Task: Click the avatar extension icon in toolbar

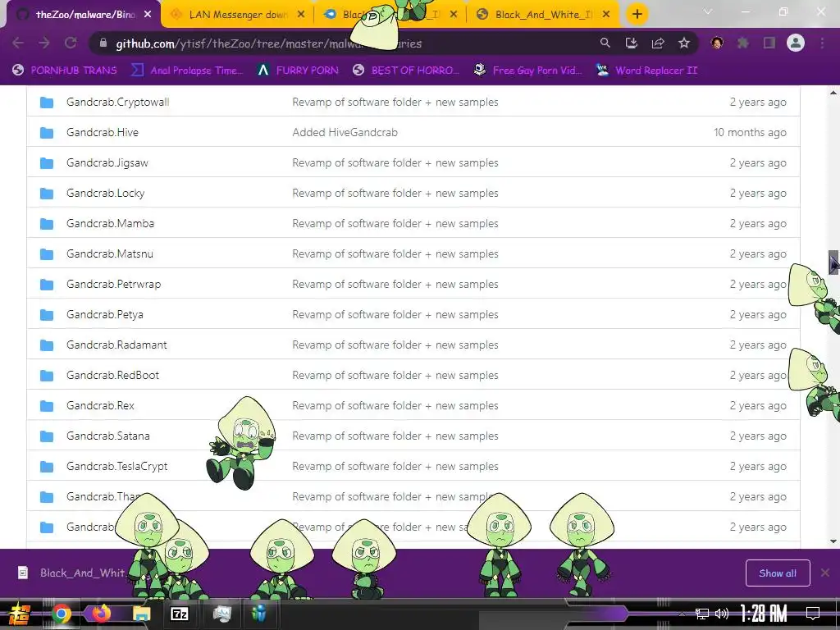Action: (717, 43)
